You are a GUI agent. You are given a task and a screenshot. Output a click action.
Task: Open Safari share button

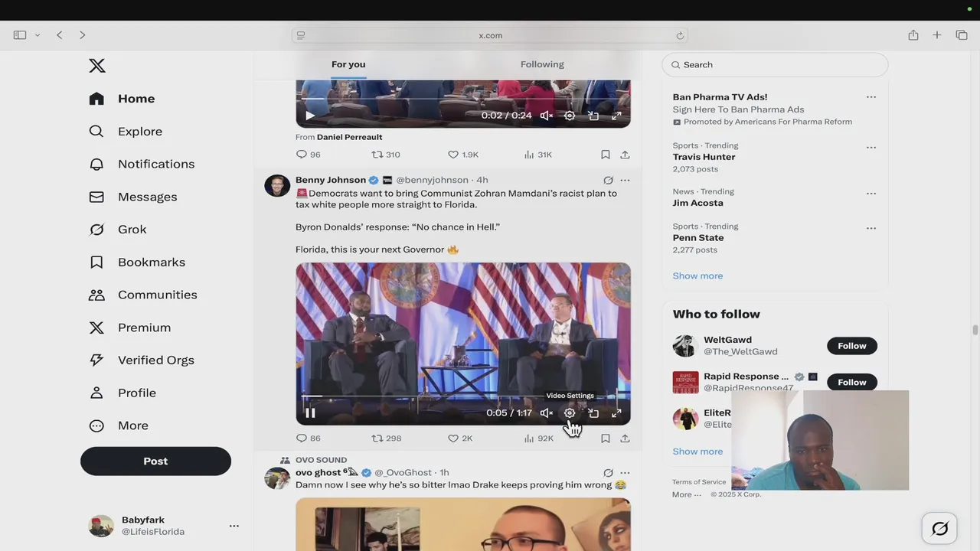coord(913,35)
